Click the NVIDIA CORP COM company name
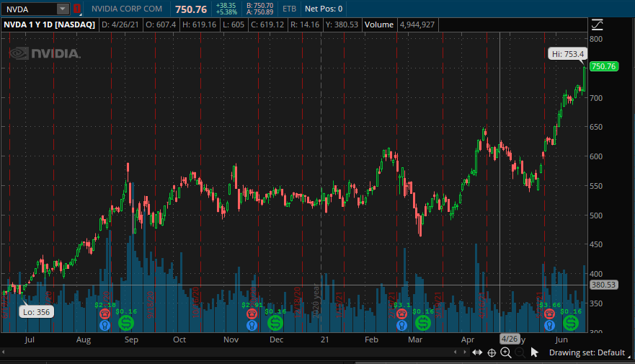The width and height of the screenshot is (635, 364). (x=127, y=9)
